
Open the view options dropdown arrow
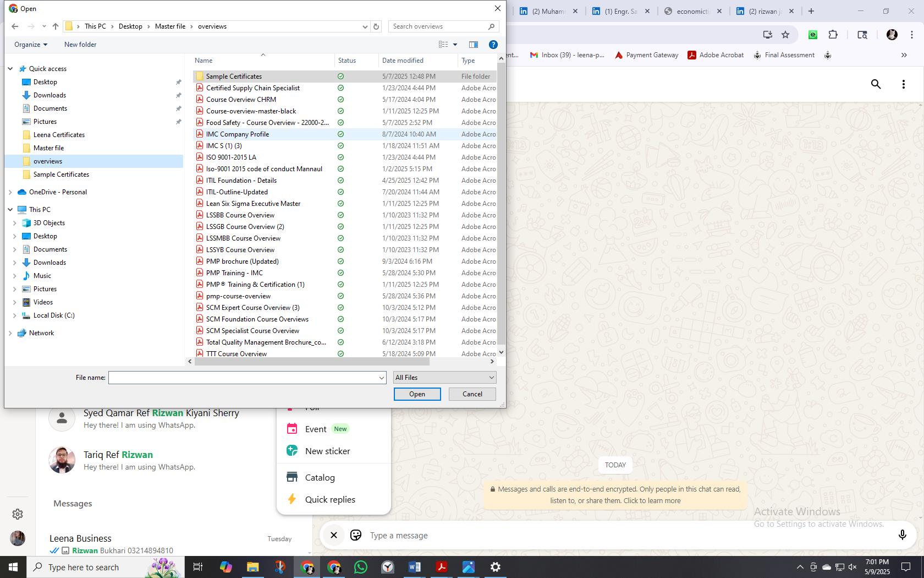pyautogui.click(x=455, y=45)
